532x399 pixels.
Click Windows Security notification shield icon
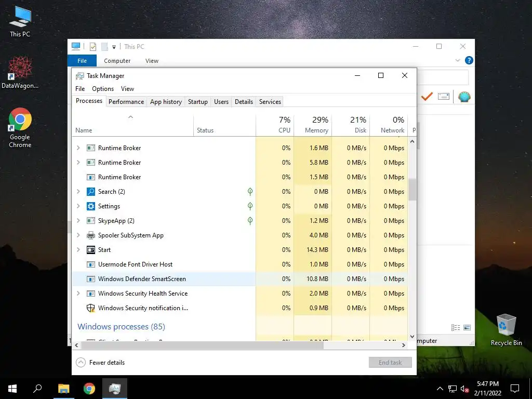coord(90,308)
